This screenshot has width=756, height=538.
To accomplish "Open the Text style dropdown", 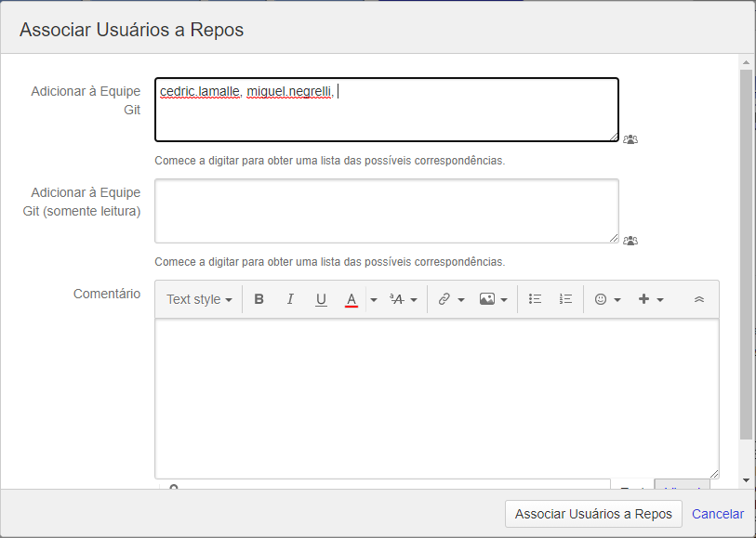I will (x=199, y=299).
